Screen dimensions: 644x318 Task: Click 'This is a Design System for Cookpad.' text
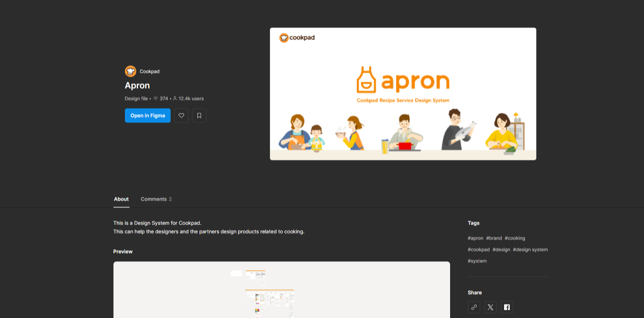[x=158, y=223]
